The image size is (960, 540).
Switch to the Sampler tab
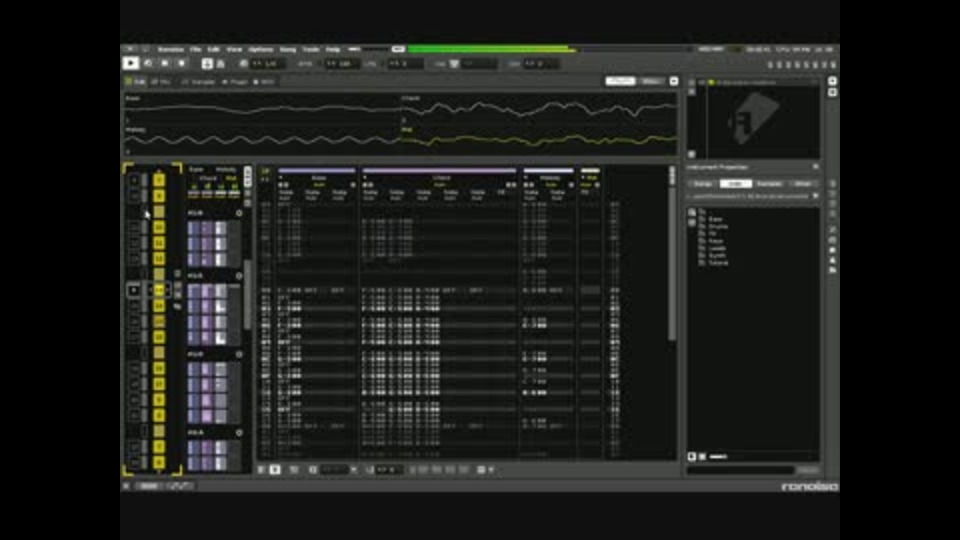coord(199,81)
